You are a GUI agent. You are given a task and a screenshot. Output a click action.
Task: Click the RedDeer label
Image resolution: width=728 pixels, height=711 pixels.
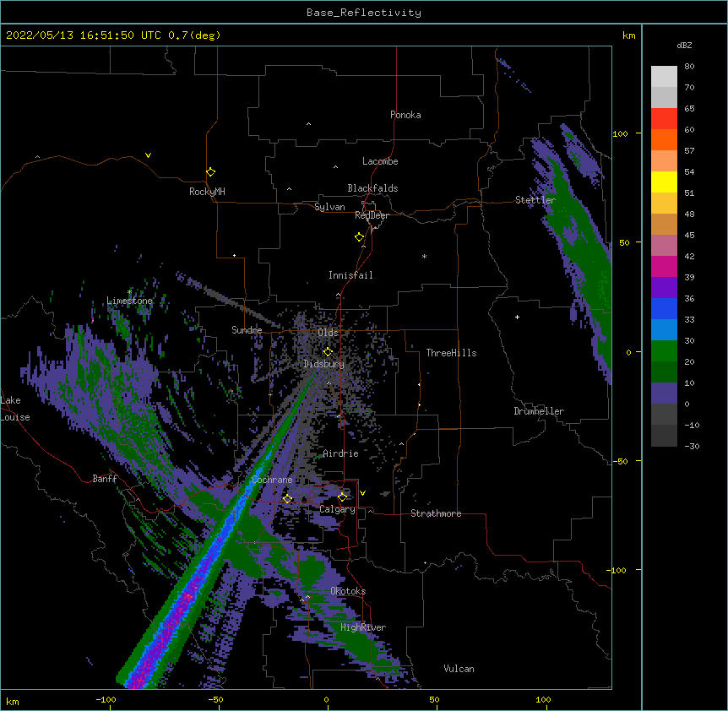tap(372, 215)
